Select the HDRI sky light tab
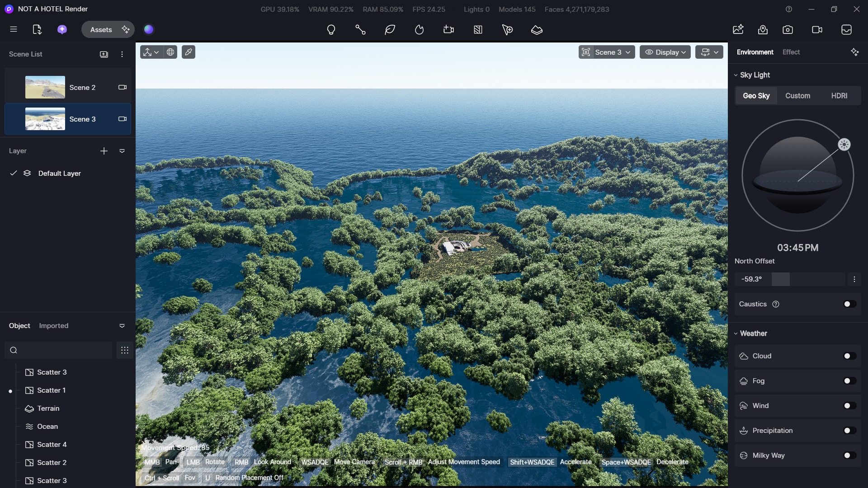Image resolution: width=868 pixels, height=488 pixels. (x=839, y=96)
